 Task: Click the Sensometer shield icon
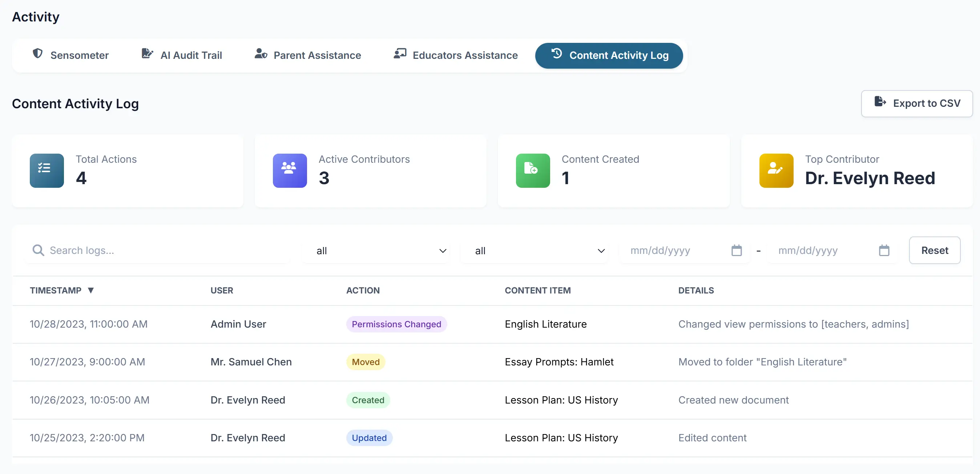pyautogui.click(x=38, y=54)
